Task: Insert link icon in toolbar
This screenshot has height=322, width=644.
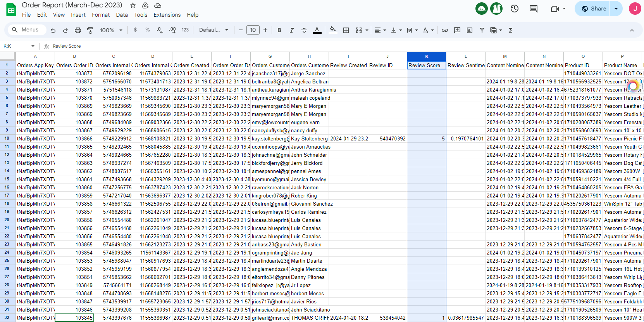Action: pos(445,30)
